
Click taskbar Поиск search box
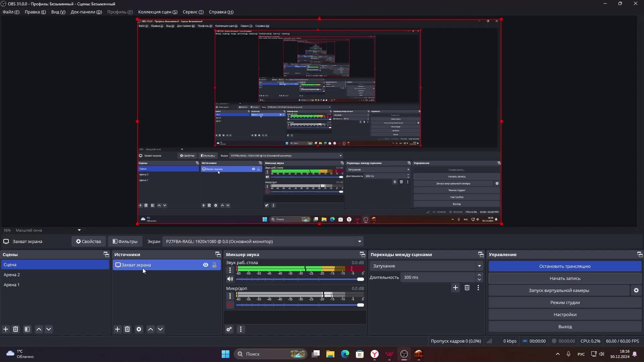271,354
